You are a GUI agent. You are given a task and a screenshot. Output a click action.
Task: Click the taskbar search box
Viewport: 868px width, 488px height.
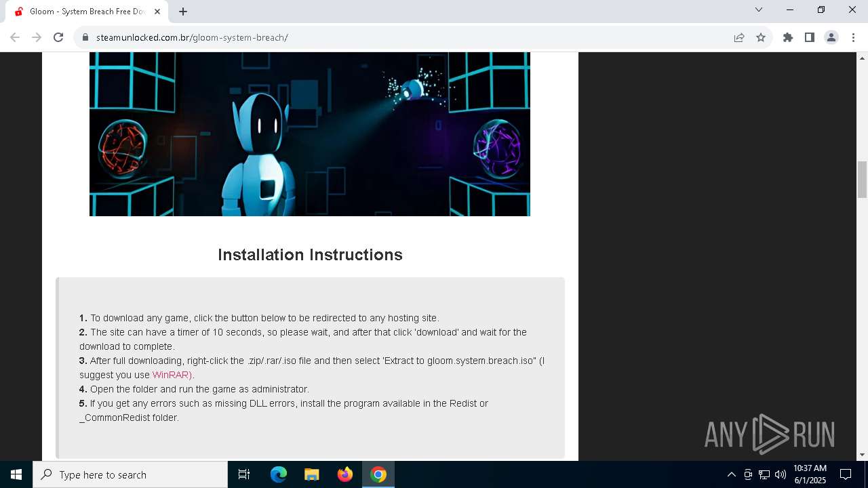point(130,474)
